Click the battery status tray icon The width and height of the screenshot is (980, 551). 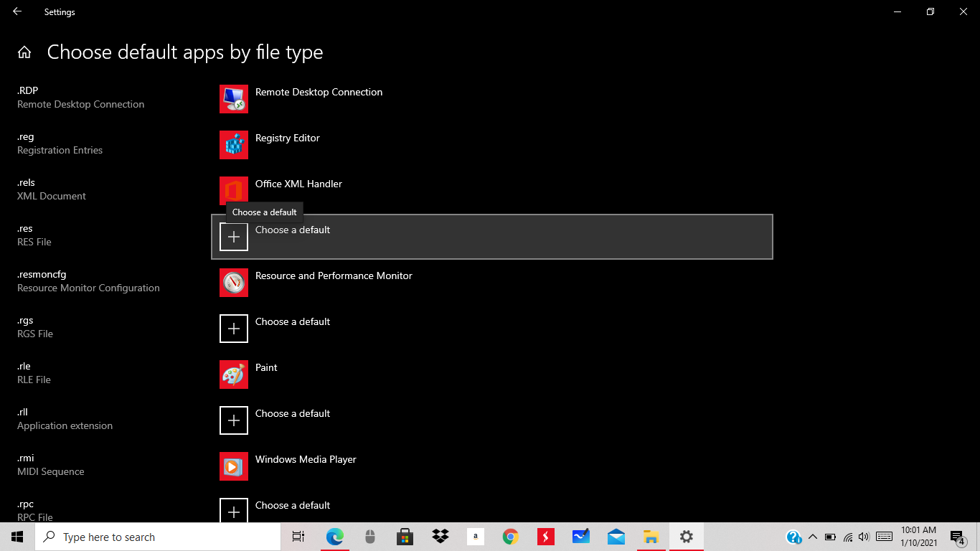click(x=830, y=537)
